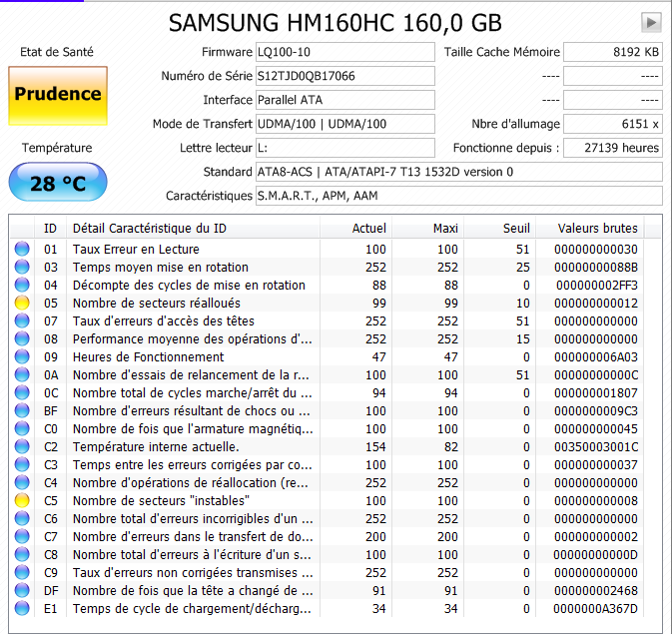Click blue status icon for Taux Erreur en Lecture
Image resolution: width=672 pixels, height=634 pixels.
pyautogui.click(x=22, y=249)
